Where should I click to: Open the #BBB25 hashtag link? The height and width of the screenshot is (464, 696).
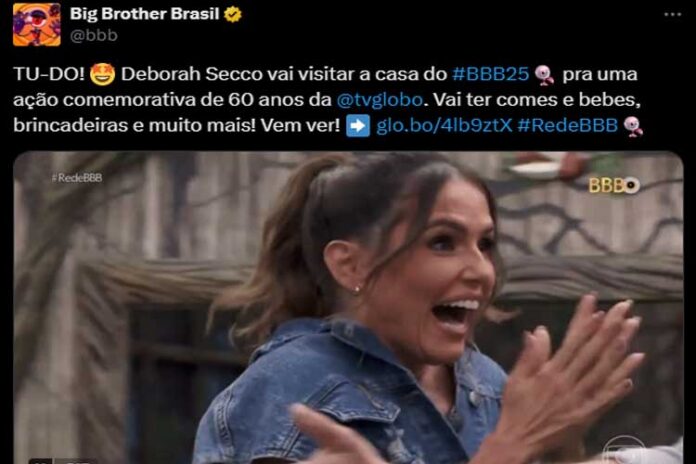[490, 74]
